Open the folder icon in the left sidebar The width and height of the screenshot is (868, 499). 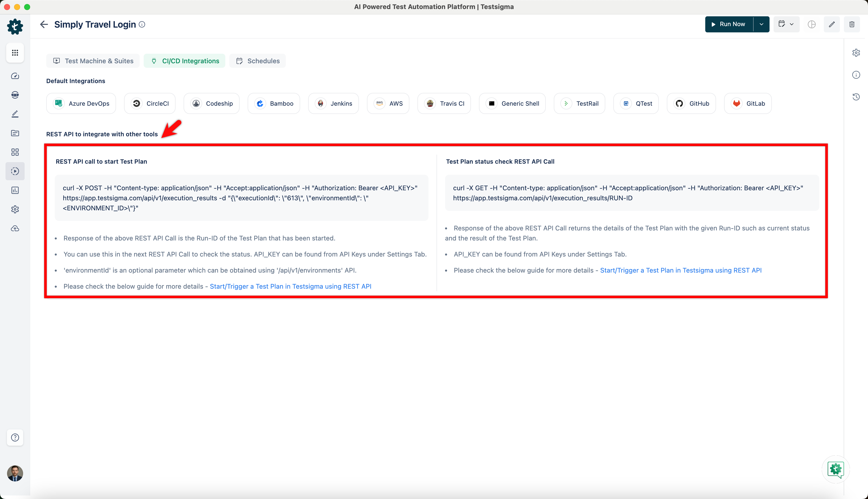click(15, 133)
